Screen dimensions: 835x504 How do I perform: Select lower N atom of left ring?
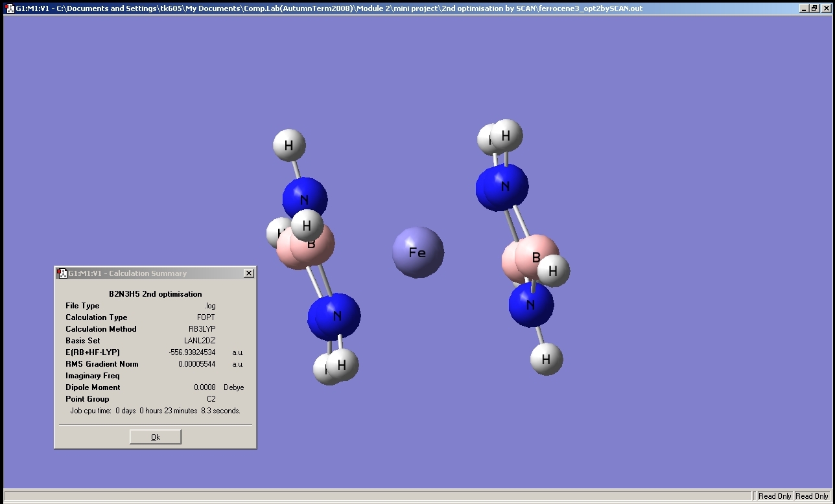click(335, 316)
